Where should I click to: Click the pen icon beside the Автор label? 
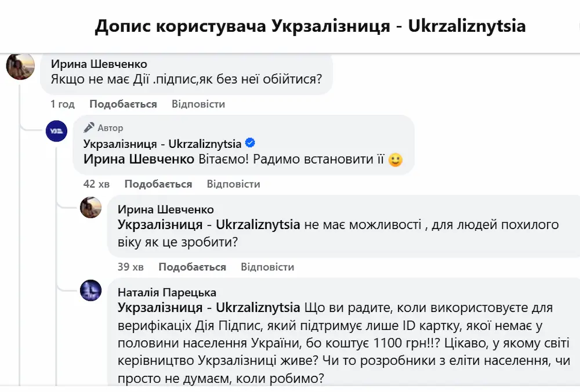pos(88,127)
